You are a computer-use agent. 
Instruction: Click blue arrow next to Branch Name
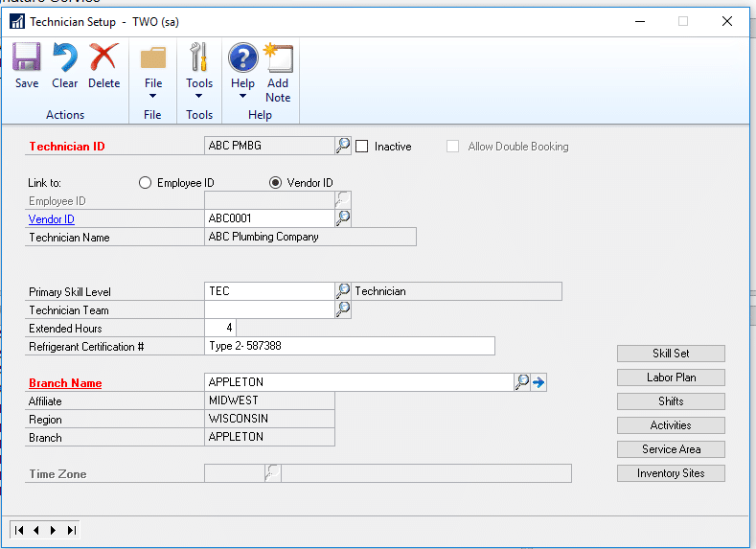(538, 382)
